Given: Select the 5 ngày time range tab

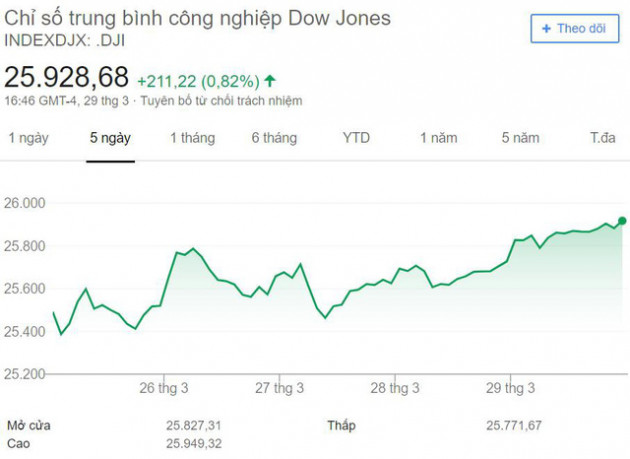Looking at the screenshot, I should (110, 138).
